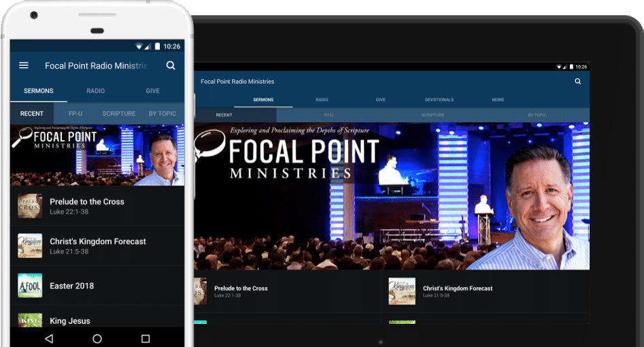Tap the King Jesus thumbnail on phone

[x=30, y=320]
